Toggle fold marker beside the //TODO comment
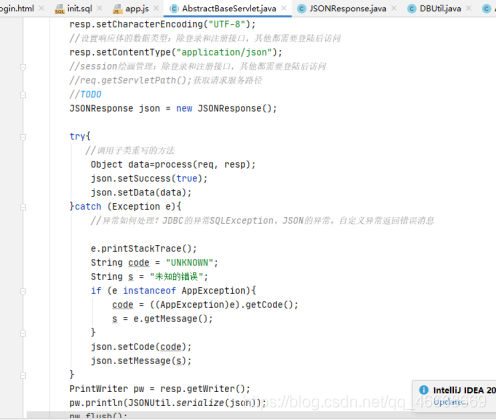This screenshot has height=420, width=496. 23,95
